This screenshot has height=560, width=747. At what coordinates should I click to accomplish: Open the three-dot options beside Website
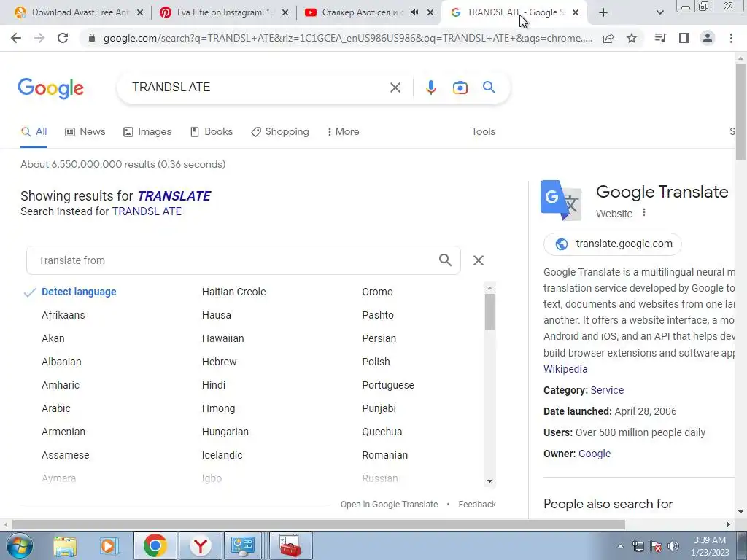[644, 213]
